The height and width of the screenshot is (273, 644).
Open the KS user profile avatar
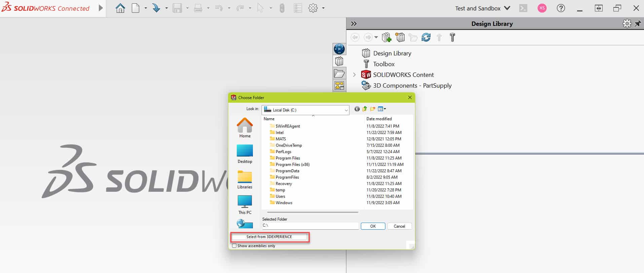542,8
